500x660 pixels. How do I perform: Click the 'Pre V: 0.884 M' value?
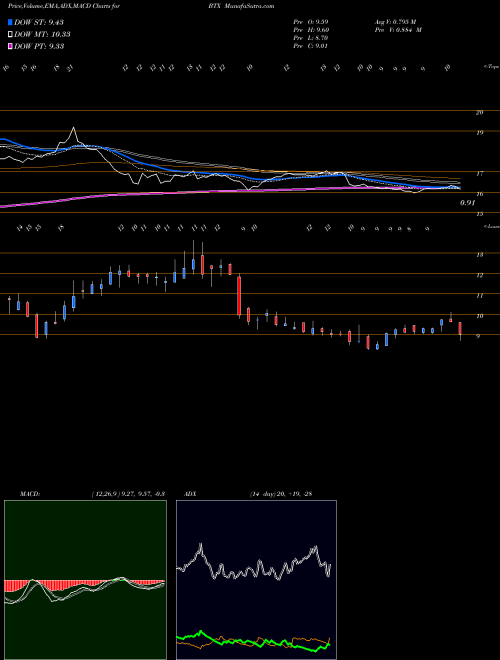[x=398, y=30]
